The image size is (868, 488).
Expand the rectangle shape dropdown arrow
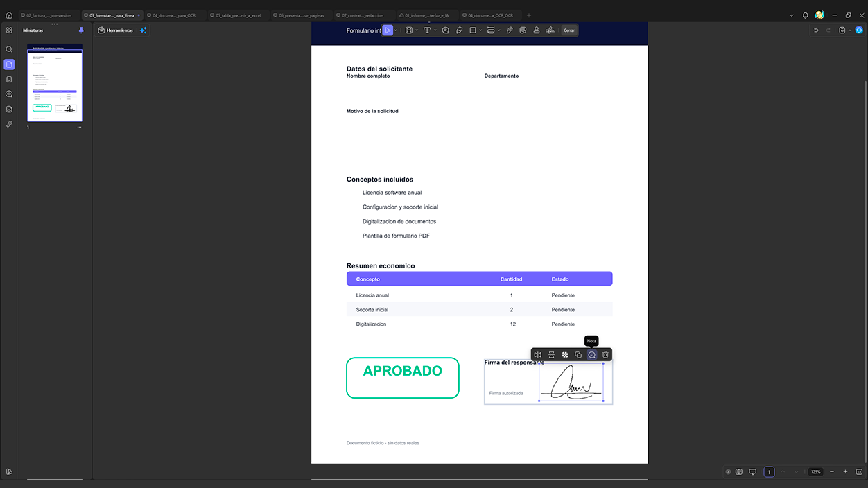(481, 31)
